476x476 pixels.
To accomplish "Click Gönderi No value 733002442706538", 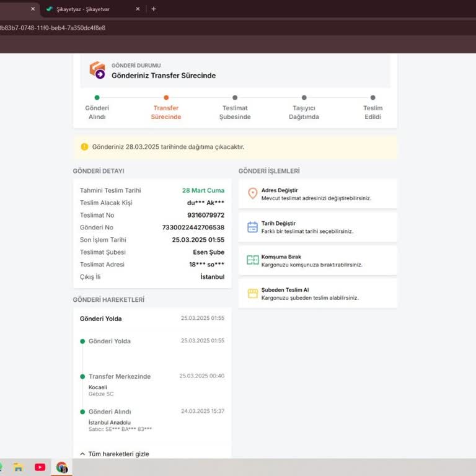I will (x=193, y=227).
